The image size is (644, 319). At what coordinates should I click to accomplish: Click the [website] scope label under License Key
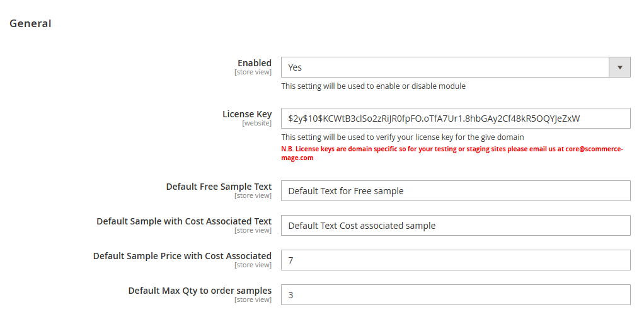256,123
